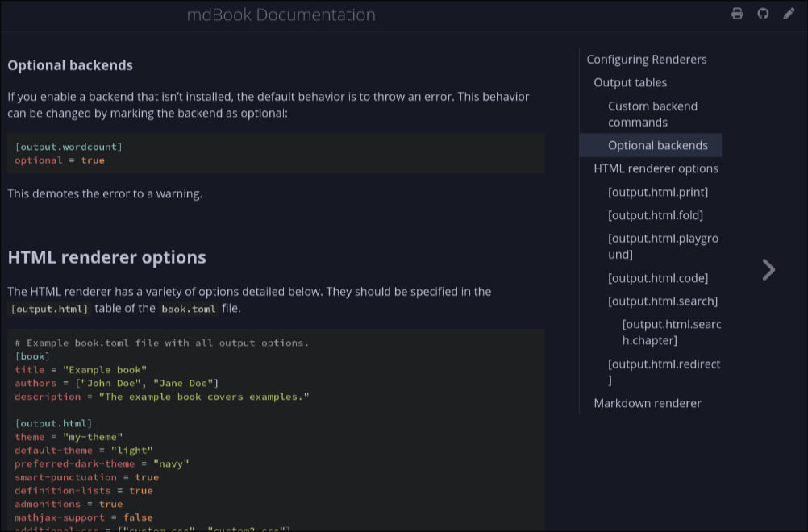Image resolution: width=808 pixels, height=532 pixels.
Task: Click the definition-lists = true line
Action: [84, 490]
